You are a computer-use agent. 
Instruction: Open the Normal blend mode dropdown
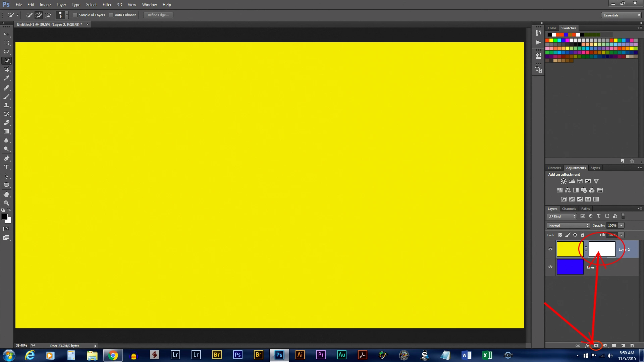(x=568, y=226)
